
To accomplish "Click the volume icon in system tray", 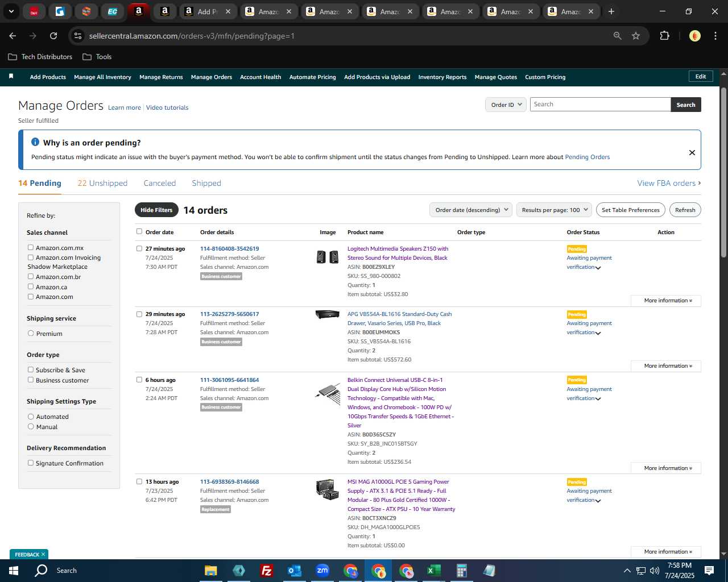I will (x=655, y=571).
